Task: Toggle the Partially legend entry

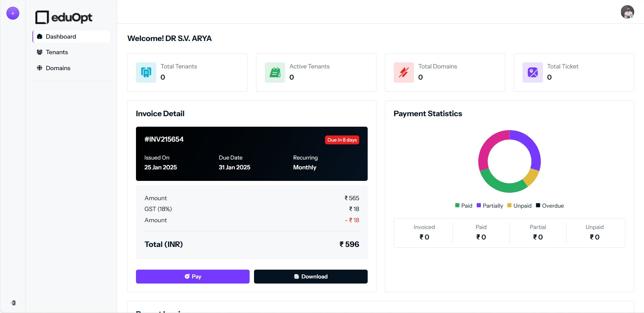Action: (x=490, y=206)
